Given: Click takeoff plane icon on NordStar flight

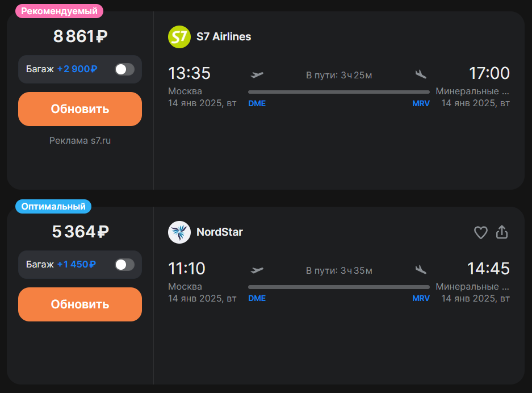Looking at the screenshot, I should point(257,270).
